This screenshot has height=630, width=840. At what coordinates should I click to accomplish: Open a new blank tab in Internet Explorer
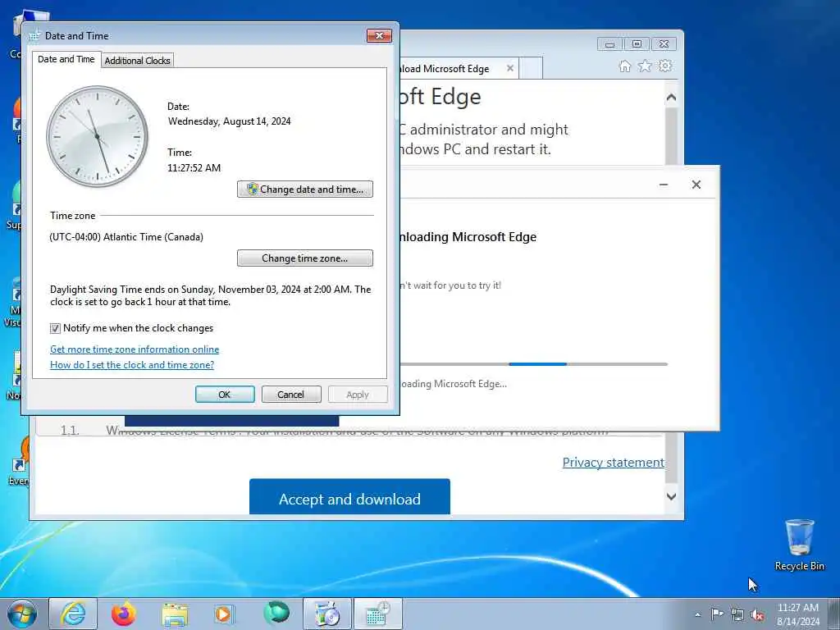(x=531, y=69)
